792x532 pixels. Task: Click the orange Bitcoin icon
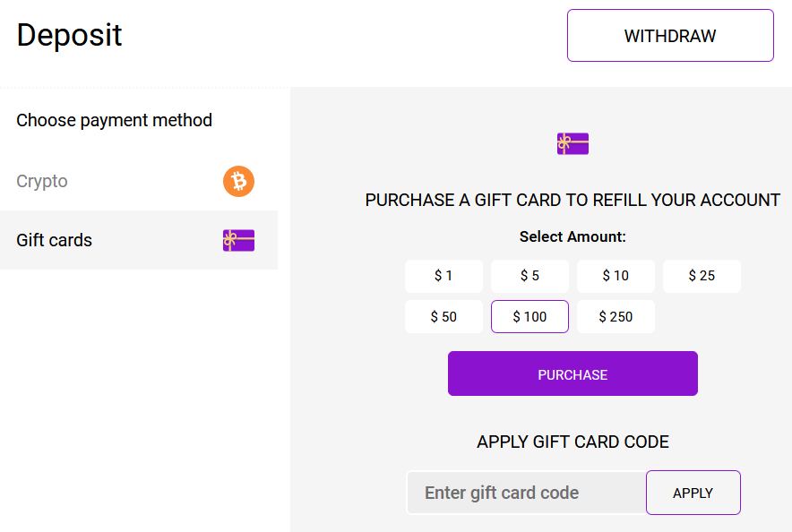pyautogui.click(x=238, y=182)
